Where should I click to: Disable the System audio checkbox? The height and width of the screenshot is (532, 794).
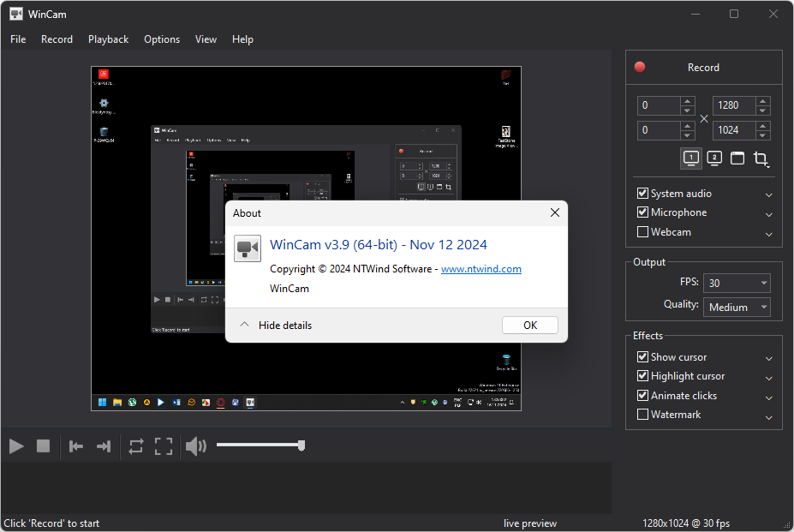tap(642, 194)
